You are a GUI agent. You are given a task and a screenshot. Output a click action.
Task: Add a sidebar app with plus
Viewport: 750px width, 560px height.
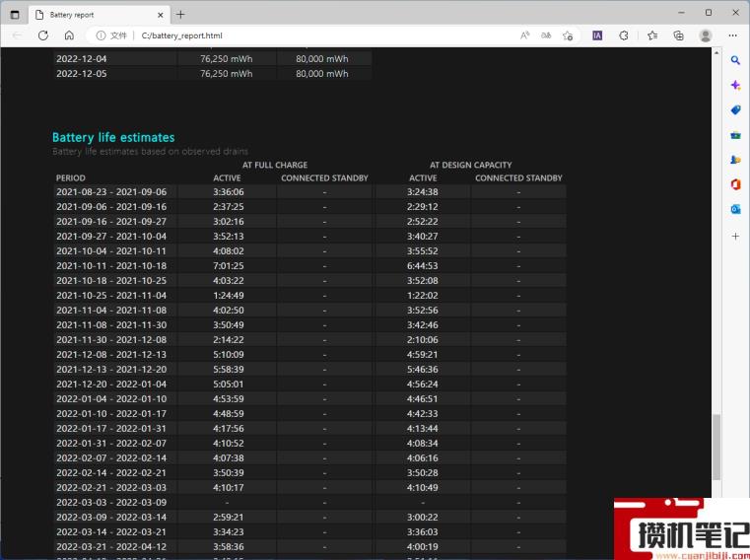click(735, 236)
